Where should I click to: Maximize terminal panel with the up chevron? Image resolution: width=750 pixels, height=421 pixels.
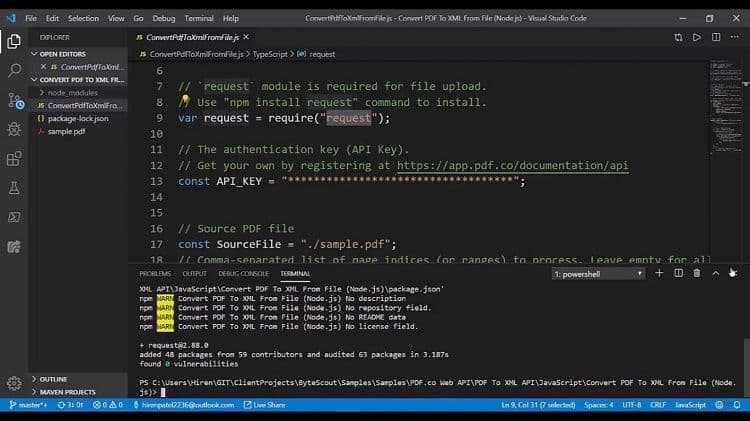(715, 273)
